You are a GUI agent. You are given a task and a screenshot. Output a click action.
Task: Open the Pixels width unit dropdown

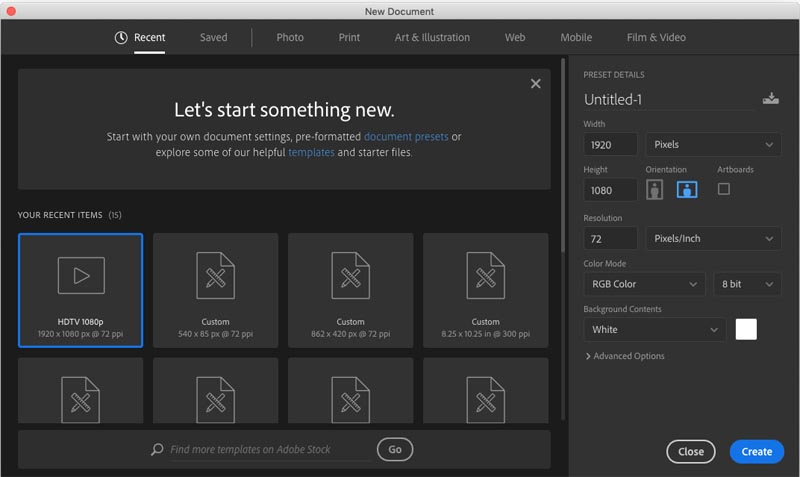[x=713, y=145]
